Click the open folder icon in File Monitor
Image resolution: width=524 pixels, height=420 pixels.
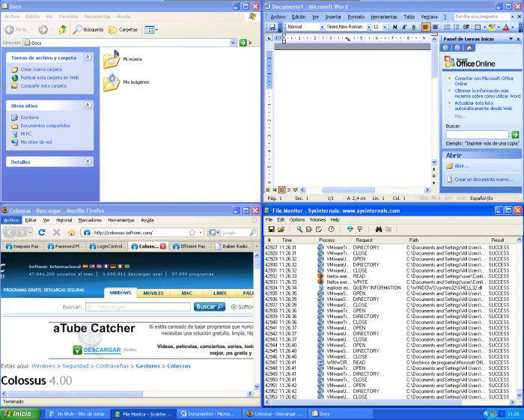pyautogui.click(x=281, y=229)
